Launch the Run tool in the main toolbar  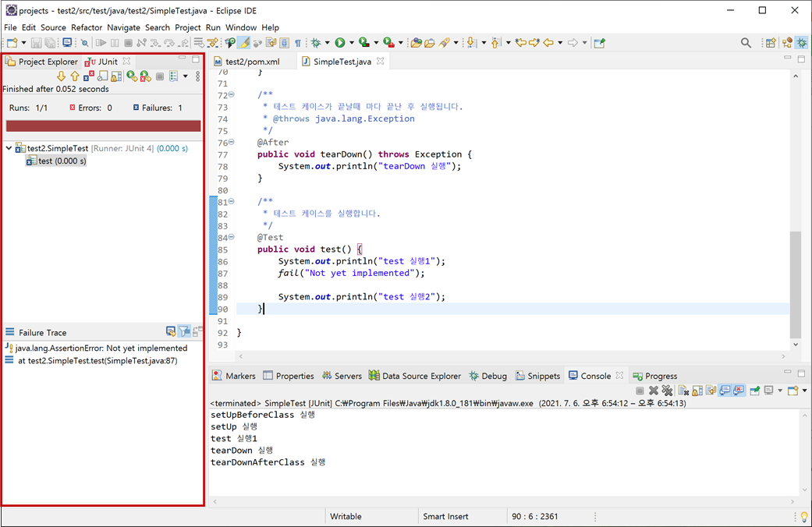[x=341, y=42]
